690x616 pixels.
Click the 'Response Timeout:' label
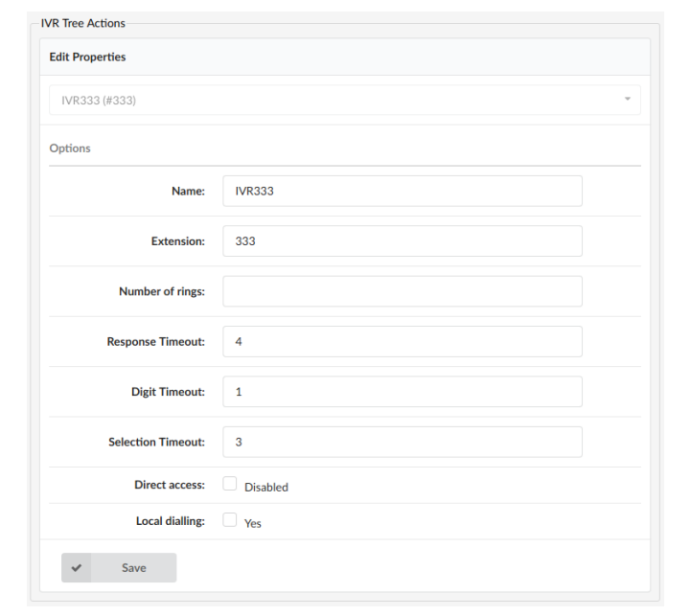click(x=155, y=342)
